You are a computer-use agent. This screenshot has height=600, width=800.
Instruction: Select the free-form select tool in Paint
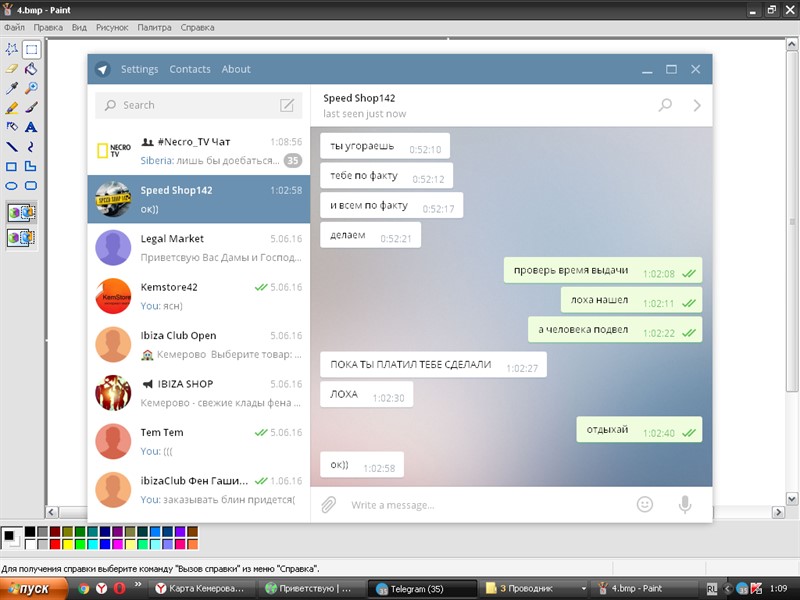[x=12, y=49]
